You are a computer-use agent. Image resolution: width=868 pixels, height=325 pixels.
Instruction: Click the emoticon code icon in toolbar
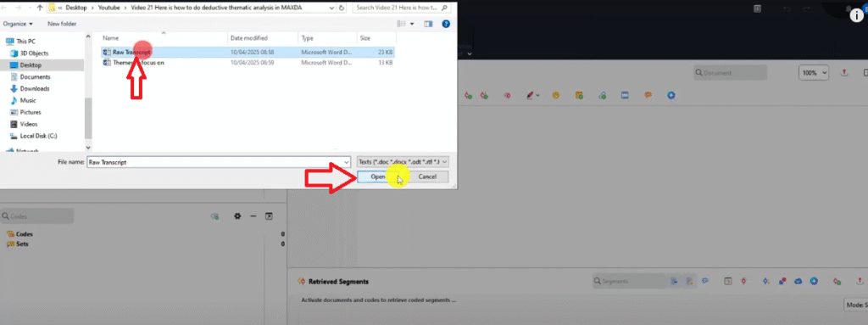pyautogui.click(x=555, y=95)
